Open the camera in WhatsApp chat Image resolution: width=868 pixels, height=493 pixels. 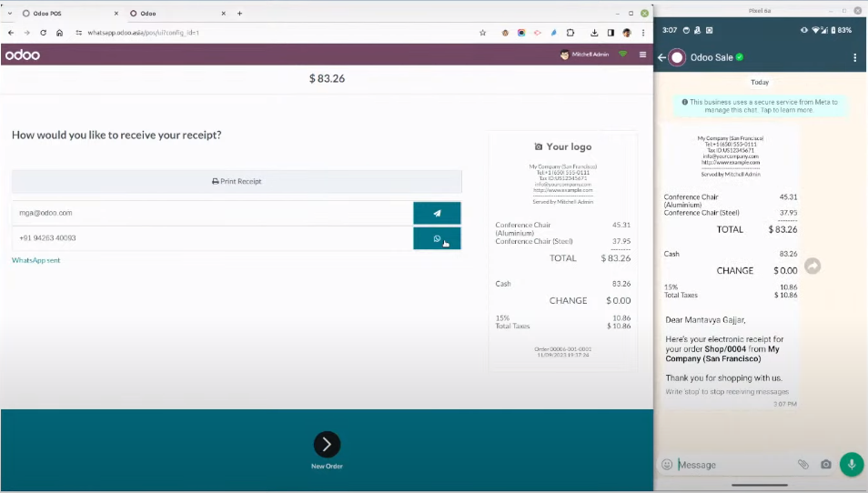[826, 464]
